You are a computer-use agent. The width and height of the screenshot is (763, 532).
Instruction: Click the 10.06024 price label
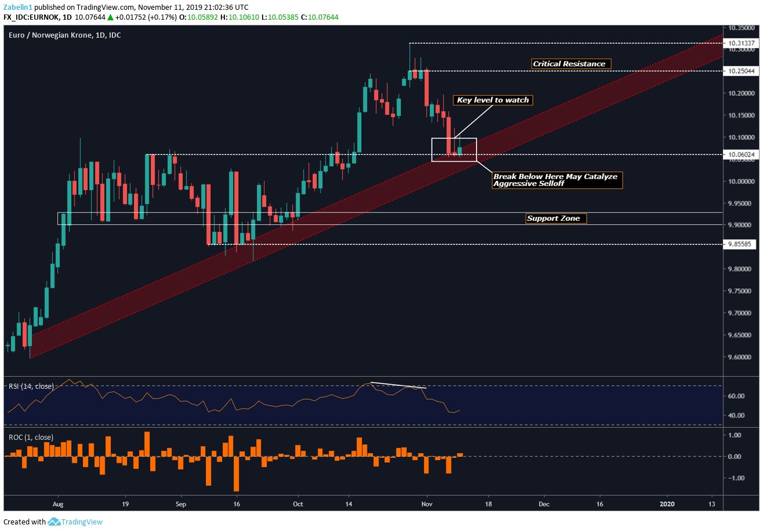(741, 155)
